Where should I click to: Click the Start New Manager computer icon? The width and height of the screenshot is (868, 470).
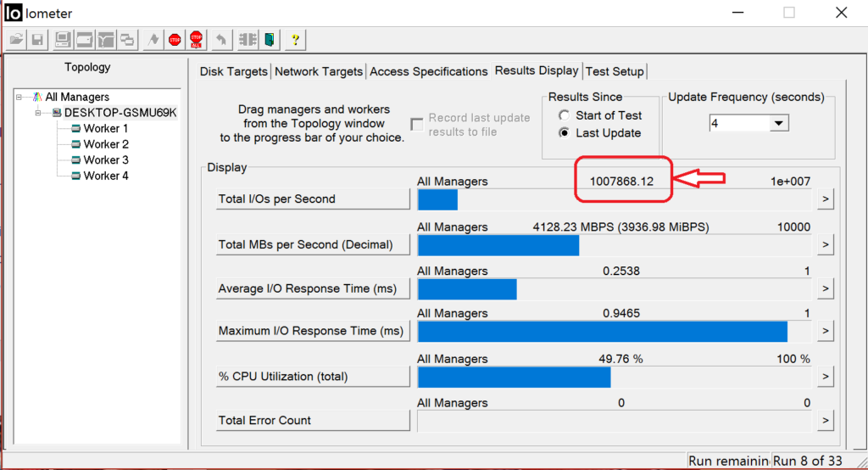coord(63,39)
